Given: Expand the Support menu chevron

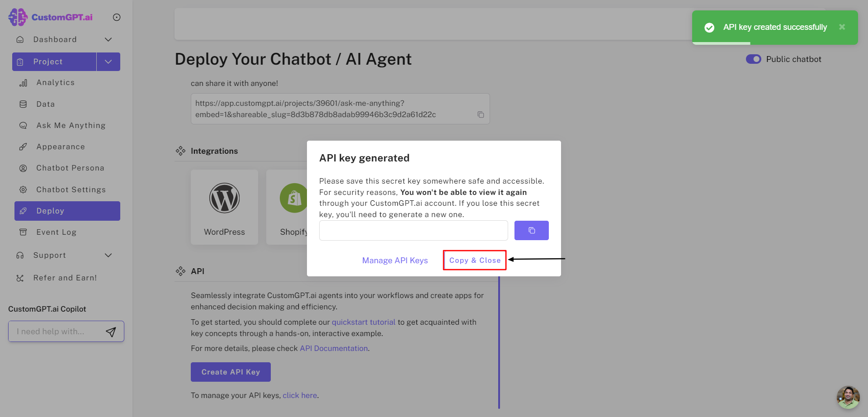Looking at the screenshot, I should click(108, 255).
